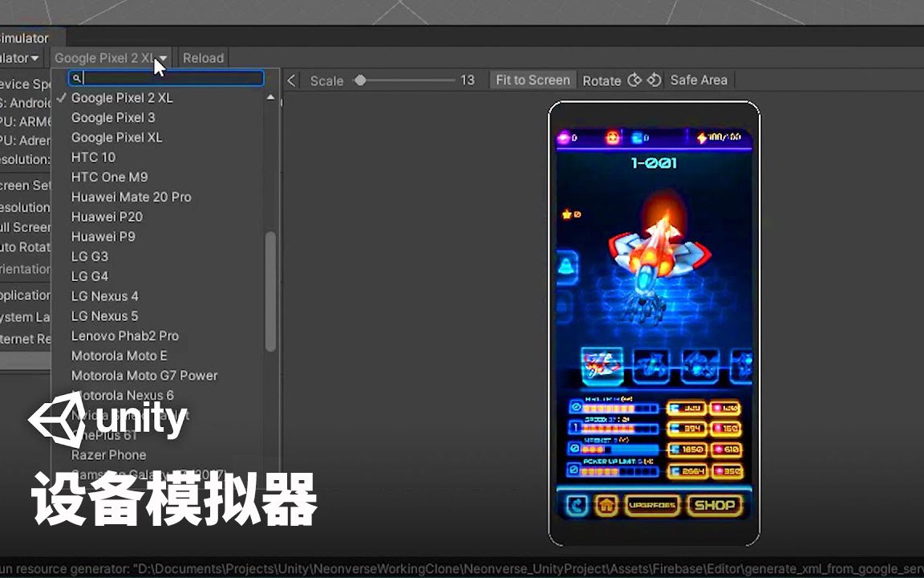Screen dimensions: 924x578
Task: Tap the SHOP button in game preview
Action: click(x=714, y=506)
